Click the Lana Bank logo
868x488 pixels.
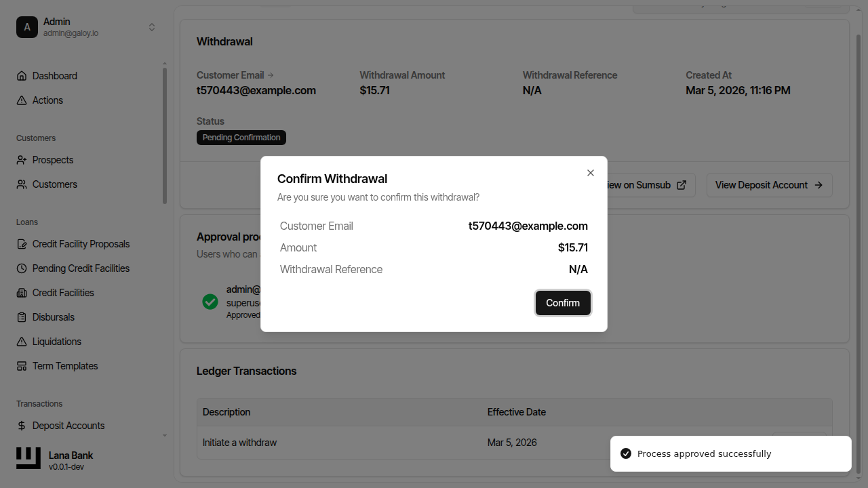point(28,458)
